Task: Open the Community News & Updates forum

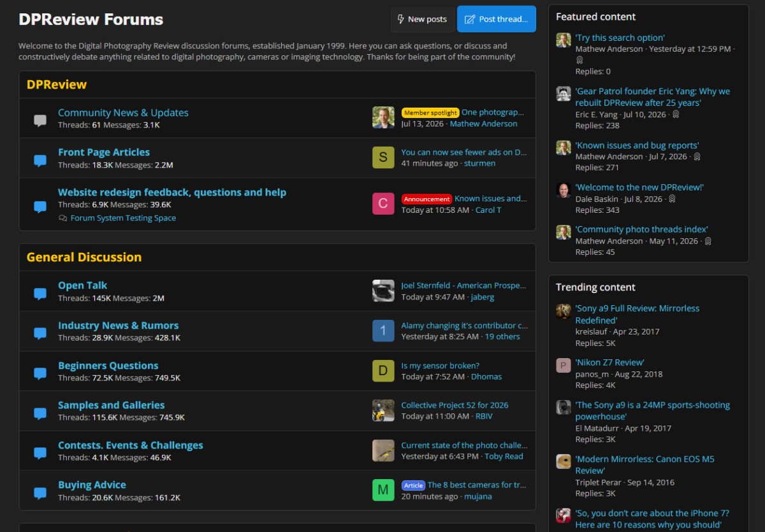Action: point(123,113)
